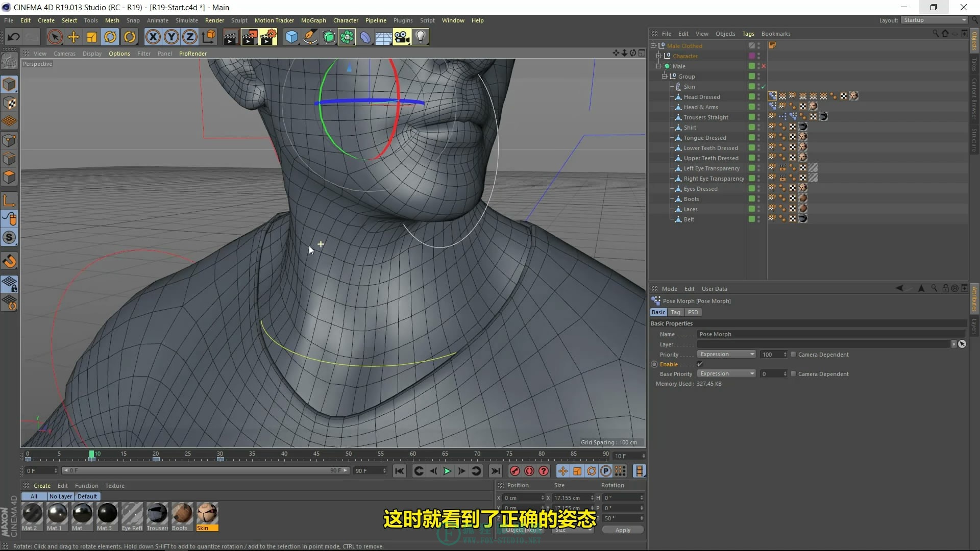980x551 pixels.
Task: Activate the Move tool
Action: (x=73, y=37)
